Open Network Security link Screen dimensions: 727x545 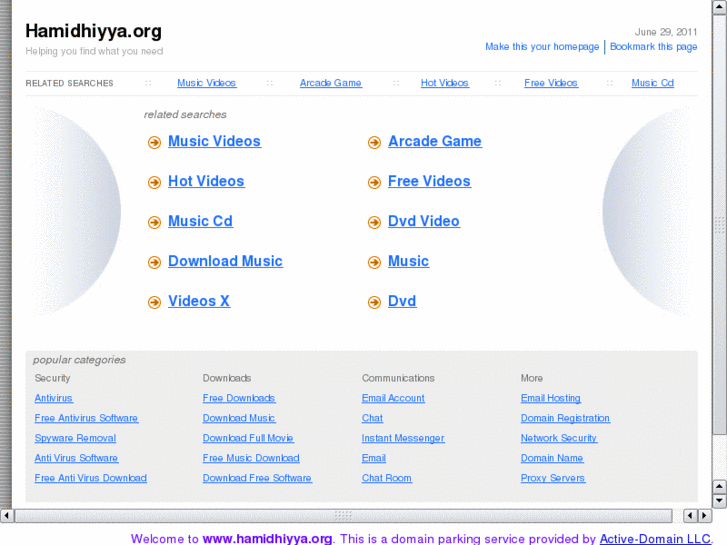pyautogui.click(x=559, y=438)
